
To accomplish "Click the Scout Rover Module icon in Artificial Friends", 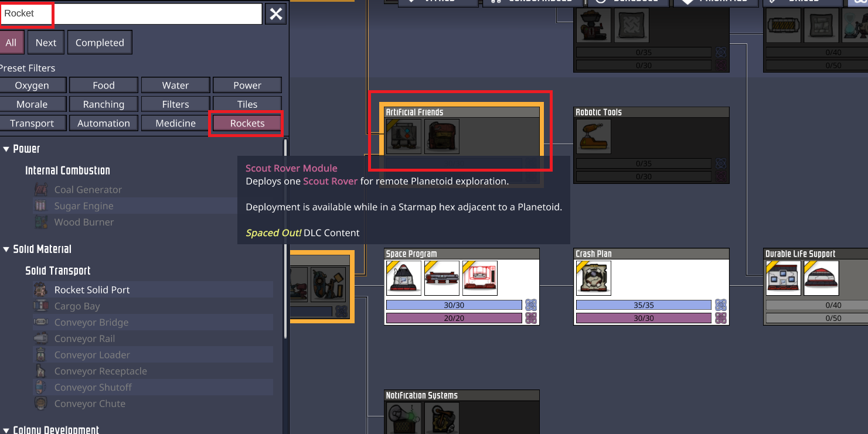I will [404, 136].
